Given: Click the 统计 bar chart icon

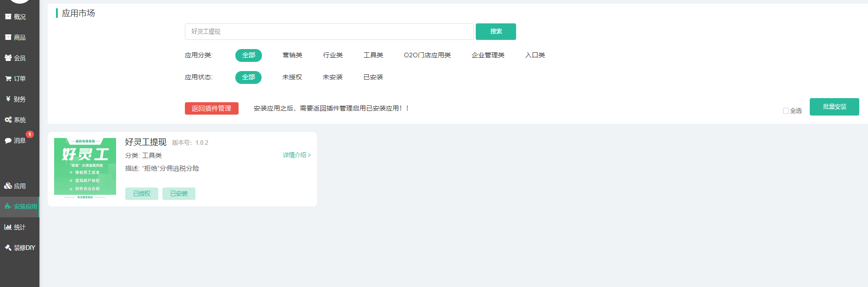Looking at the screenshot, I should pyautogui.click(x=8, y=227).
